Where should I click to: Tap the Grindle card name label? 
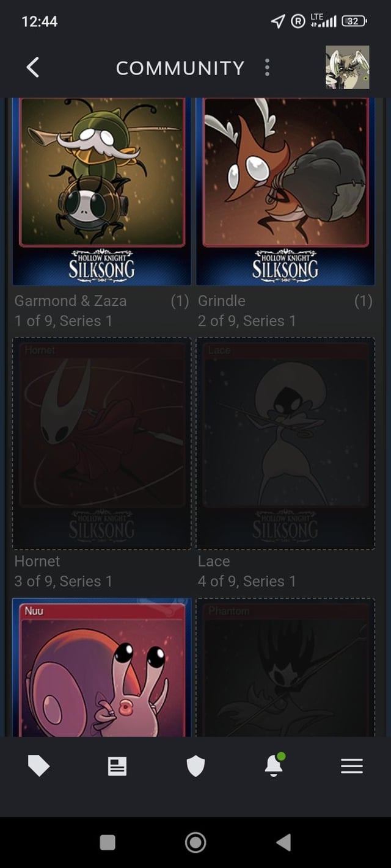coord(222,301)
